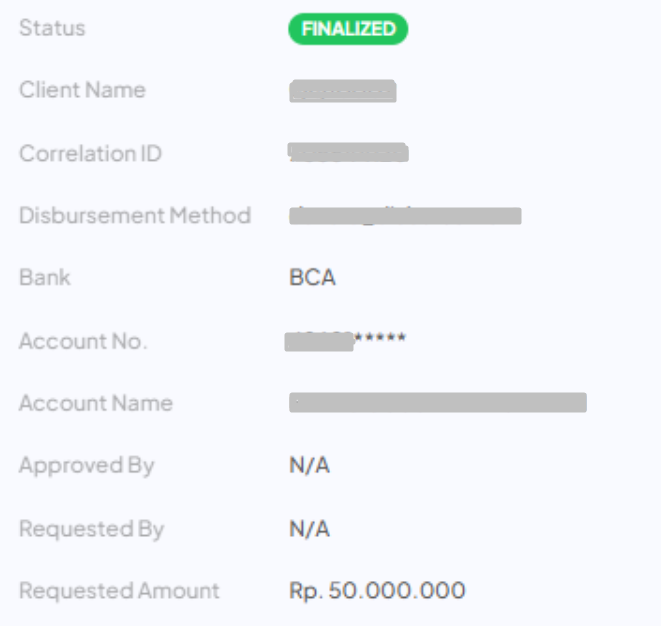
Task: Click the Approved By label
Action: [87, 465]
